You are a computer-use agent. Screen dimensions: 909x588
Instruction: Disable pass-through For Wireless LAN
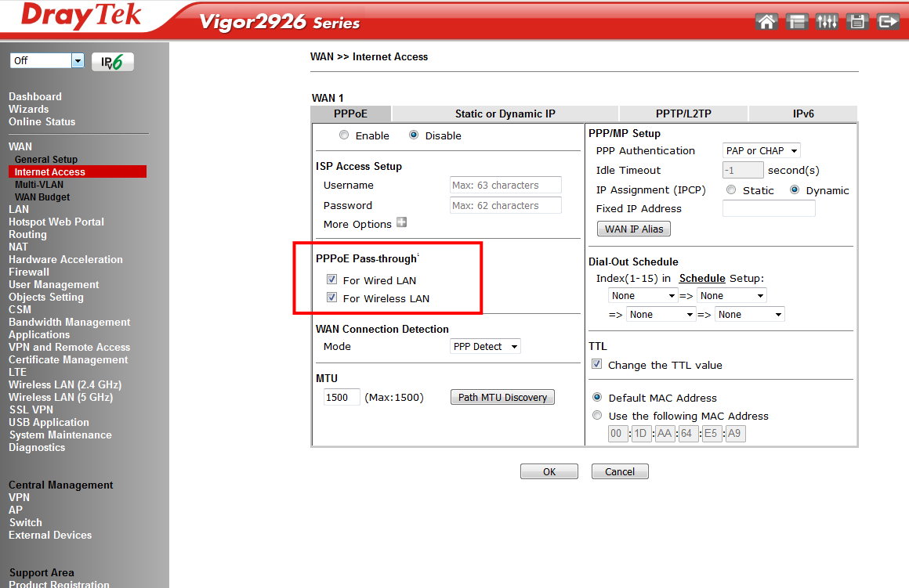tap(332, 298)
